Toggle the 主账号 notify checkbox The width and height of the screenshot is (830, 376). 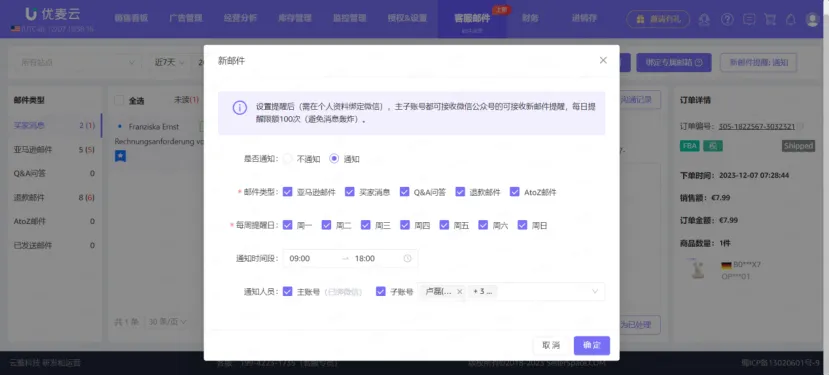pos(287,291)
